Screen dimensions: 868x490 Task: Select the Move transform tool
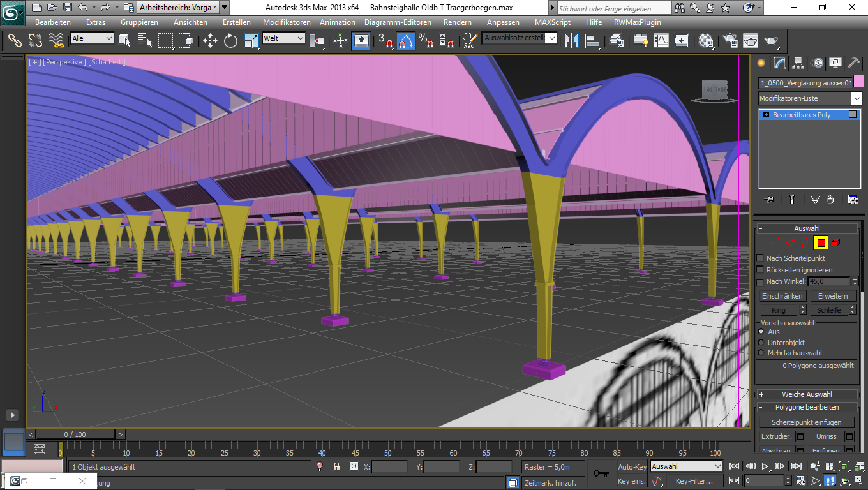(x=210, y=41)
